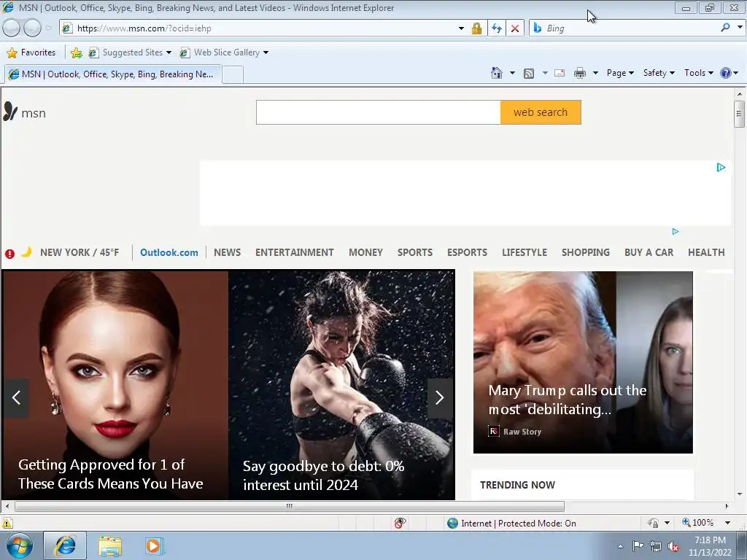
Task: Click NEW YORK / 45°F weather link
Action: point(80,252)
